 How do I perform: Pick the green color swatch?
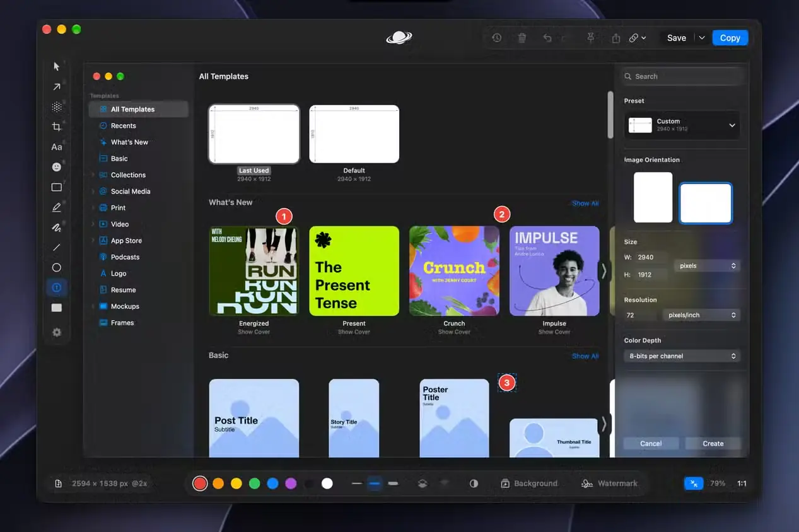pos(254,483)
